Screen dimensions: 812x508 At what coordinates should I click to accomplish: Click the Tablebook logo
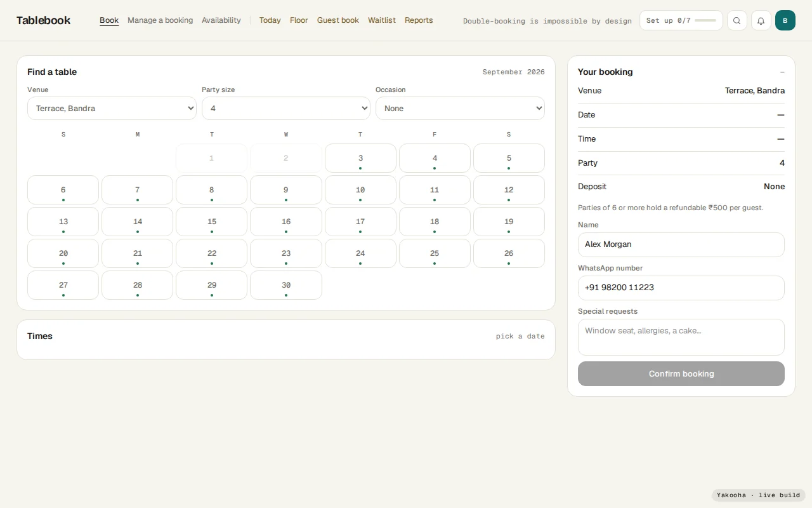43,20
